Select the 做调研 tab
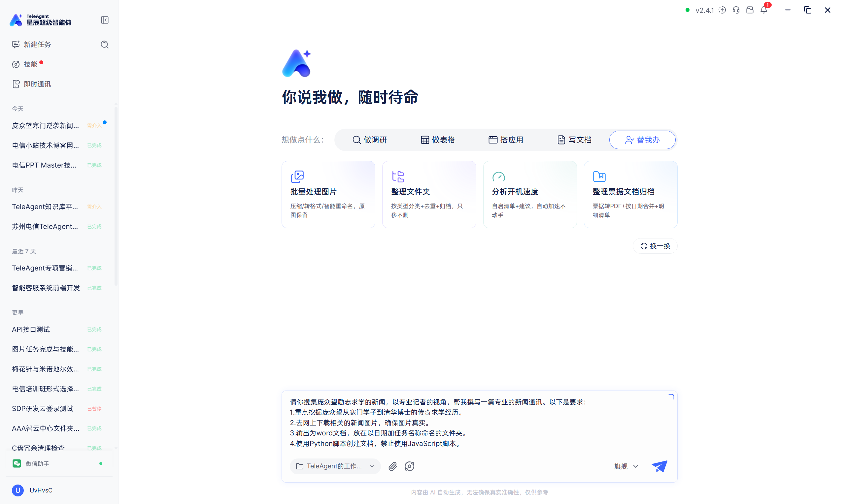This screenshot has width=845, height=504. (x=369, y=140)
